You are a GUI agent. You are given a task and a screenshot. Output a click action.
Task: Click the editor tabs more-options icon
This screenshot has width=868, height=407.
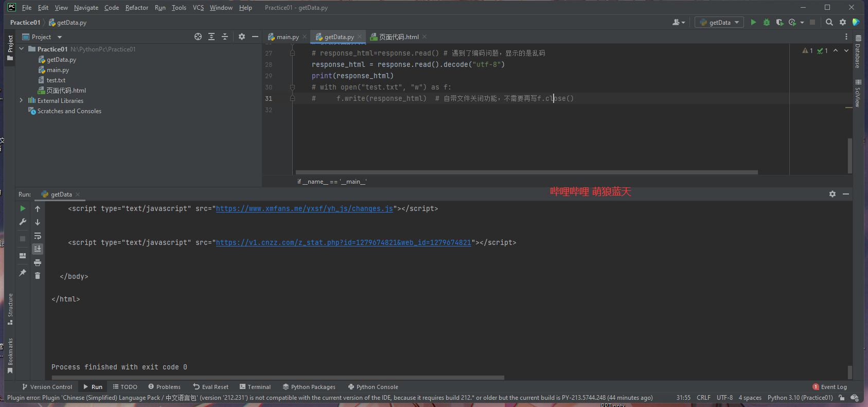[846, 37]
